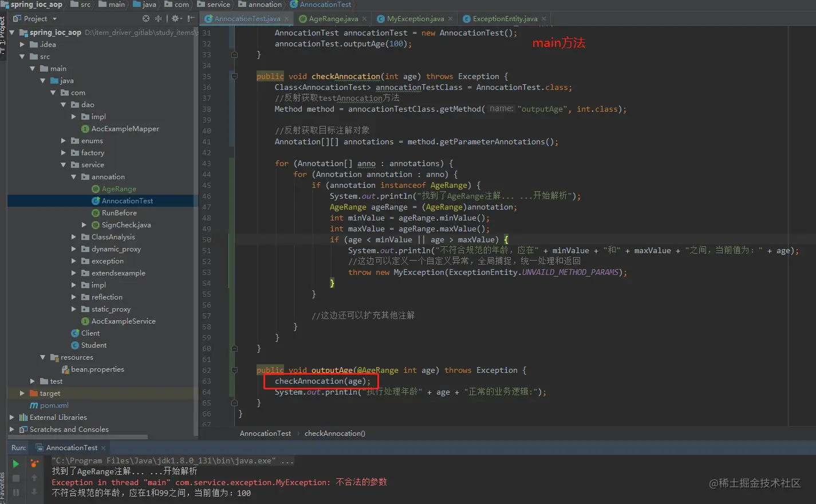This screenshot has height=504, width=816.
Task: Select pom.xml in the project tree
Action: coord(54,405)
